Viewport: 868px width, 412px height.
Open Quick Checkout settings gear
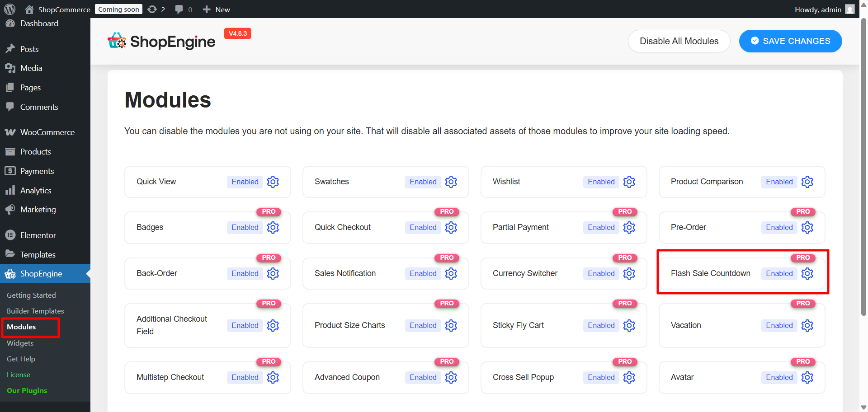451,227
